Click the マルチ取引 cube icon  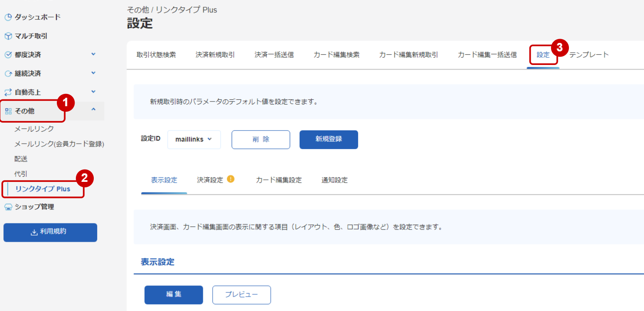(8, 36)
